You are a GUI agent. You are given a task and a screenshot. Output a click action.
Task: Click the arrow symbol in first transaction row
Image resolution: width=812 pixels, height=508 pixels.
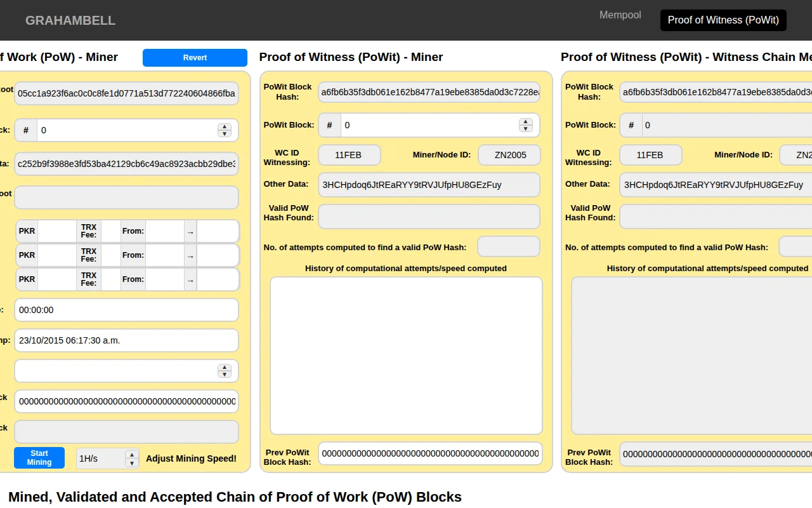click(x=190, y=231)
